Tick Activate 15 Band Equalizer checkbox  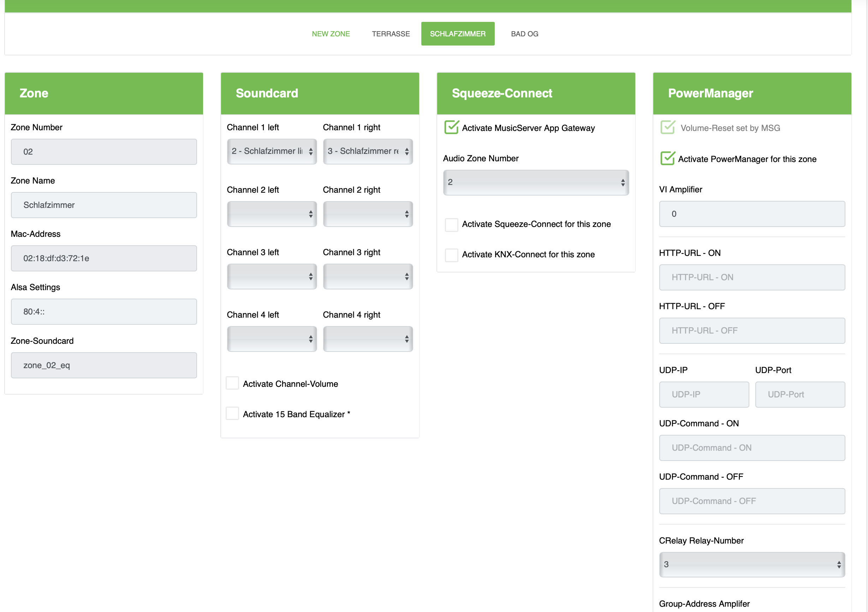point(232,414)
